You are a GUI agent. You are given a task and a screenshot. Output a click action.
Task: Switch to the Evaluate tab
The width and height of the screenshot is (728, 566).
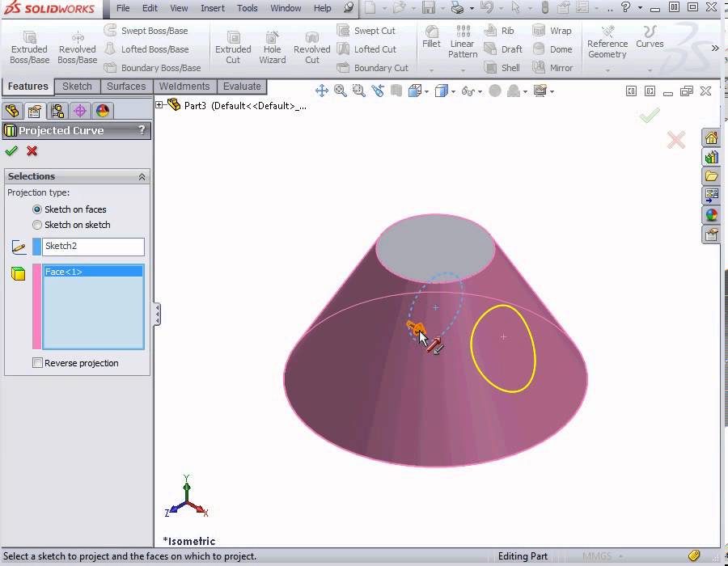(242, 87)
